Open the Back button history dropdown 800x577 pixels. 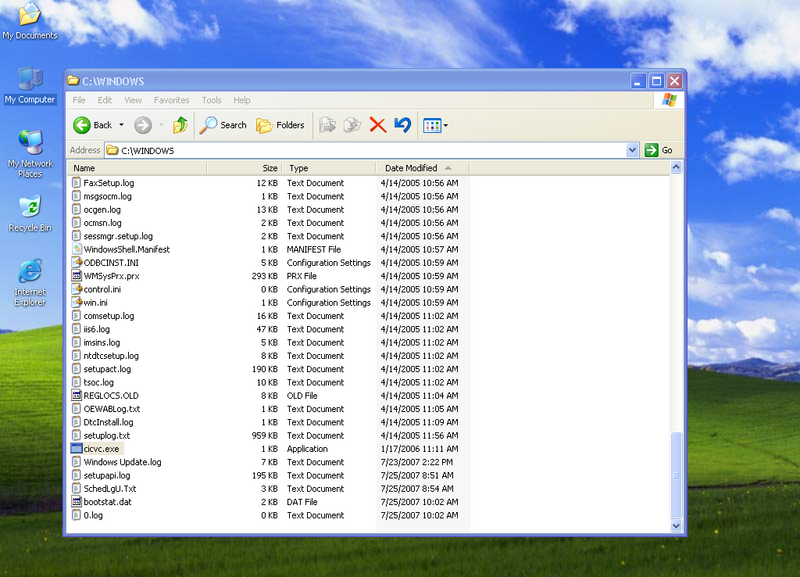click(x=121, y=125)
